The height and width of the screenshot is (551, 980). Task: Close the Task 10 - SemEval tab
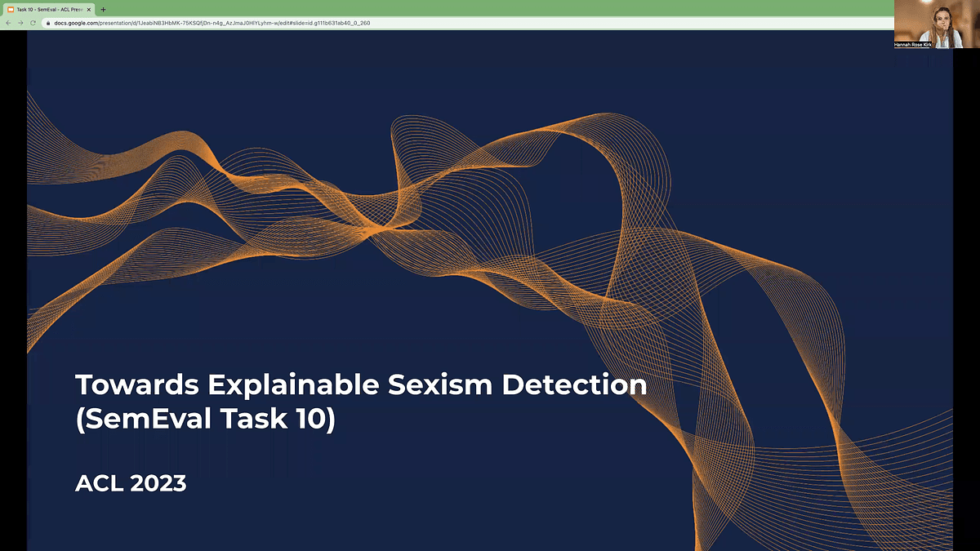90,9
